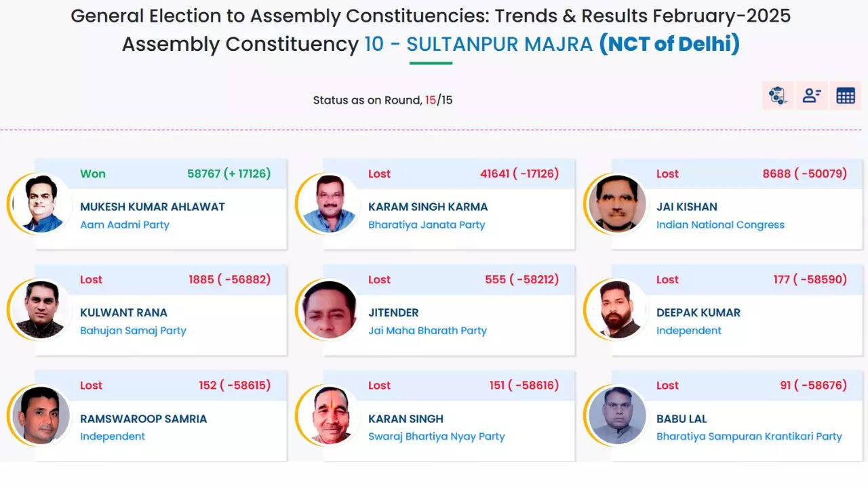Click Karan Singh's candidate photo
This screenshot has width=868, height=488.
coord(329,415)
